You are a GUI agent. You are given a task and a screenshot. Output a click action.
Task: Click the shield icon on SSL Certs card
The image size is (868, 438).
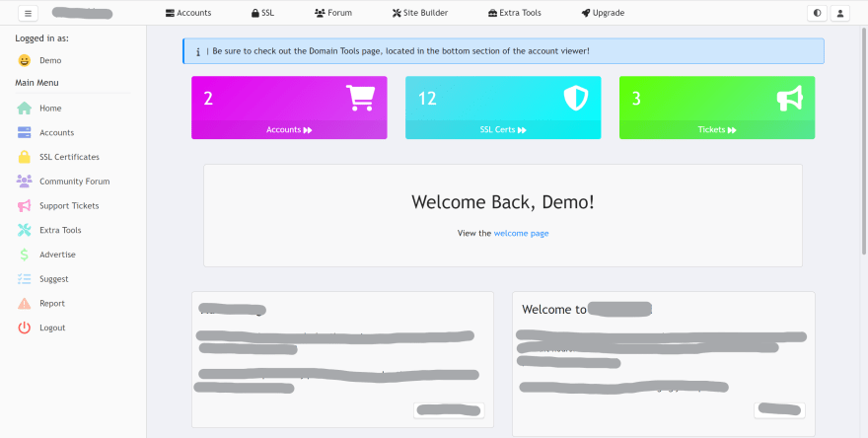(x=576, y=98)
